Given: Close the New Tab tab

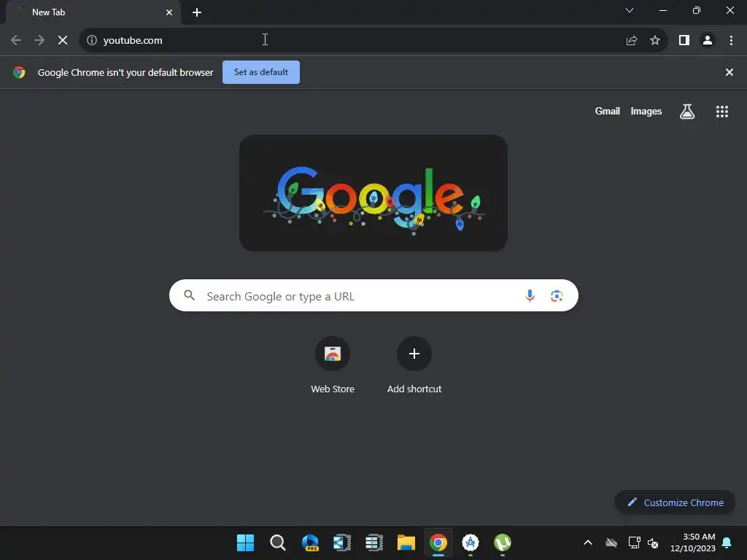Looking at the screenshot, I should (169, 12).
